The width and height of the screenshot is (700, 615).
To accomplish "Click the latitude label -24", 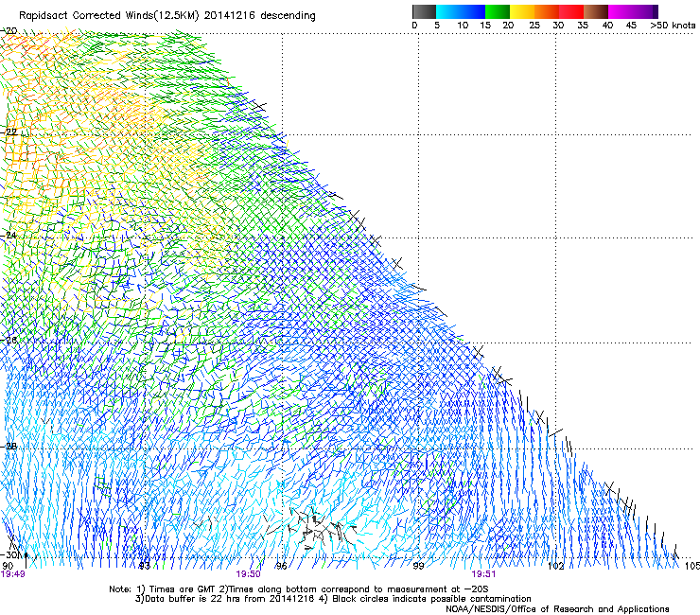I will (10, 236).
